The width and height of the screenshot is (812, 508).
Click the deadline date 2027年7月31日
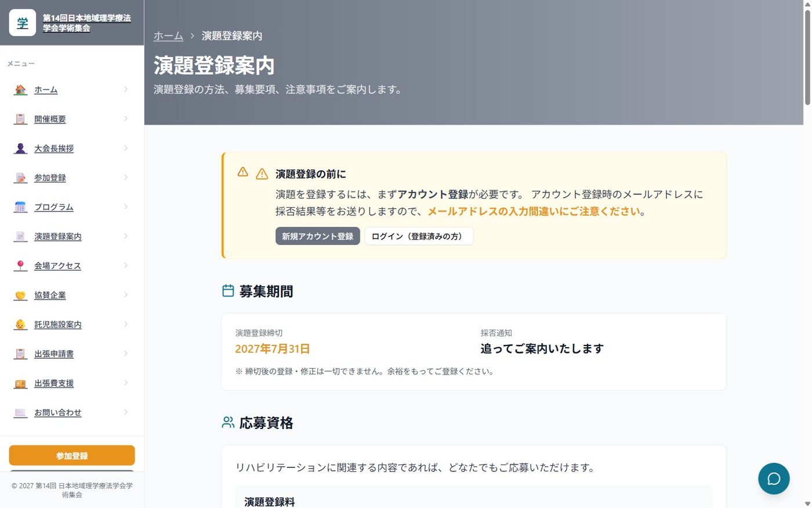click(273, 349)
